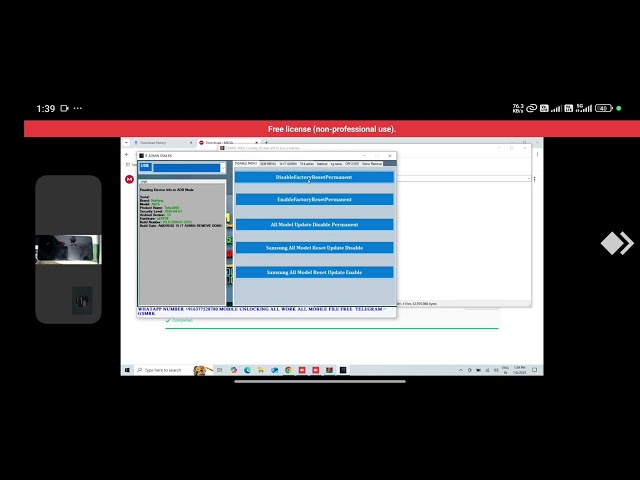Image resolution: width=640 pixels, height=480 pixels.
Task: Open the three-dot menu beside the dropdown field
Action: click(x=534, y=179)
